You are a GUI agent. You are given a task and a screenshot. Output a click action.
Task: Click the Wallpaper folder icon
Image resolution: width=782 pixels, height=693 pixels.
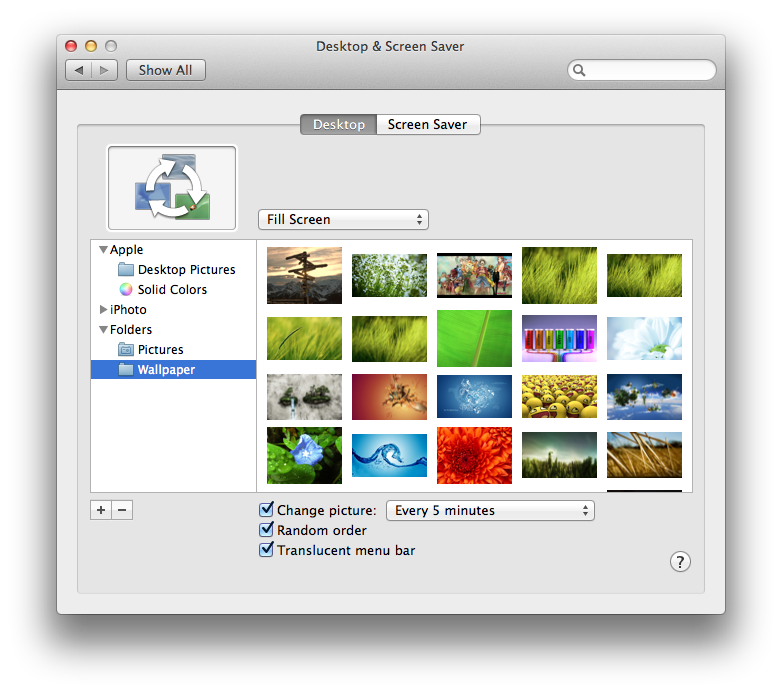coord(126,369)
